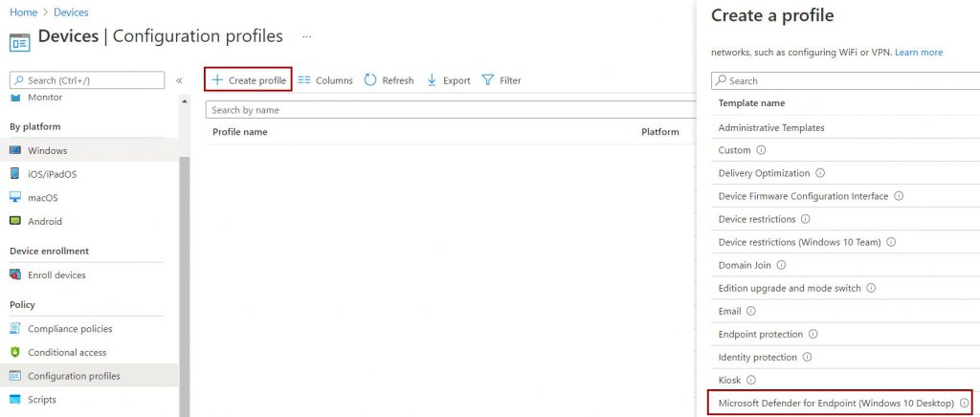Show info for Device Firmware Configuration Interface
The image size is (980, 417).
899,196
